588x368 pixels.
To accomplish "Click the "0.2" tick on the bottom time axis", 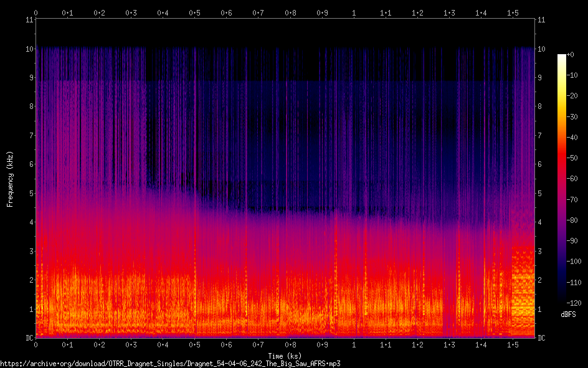I will coord(99,345).
